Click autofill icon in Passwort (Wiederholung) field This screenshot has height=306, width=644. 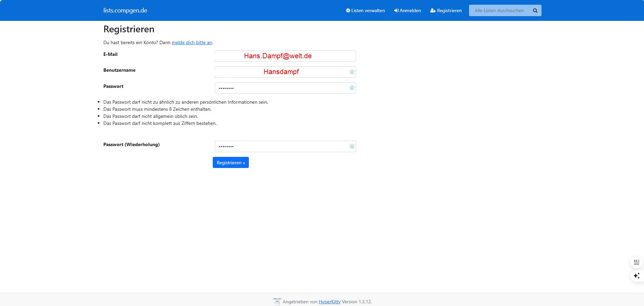352,146
